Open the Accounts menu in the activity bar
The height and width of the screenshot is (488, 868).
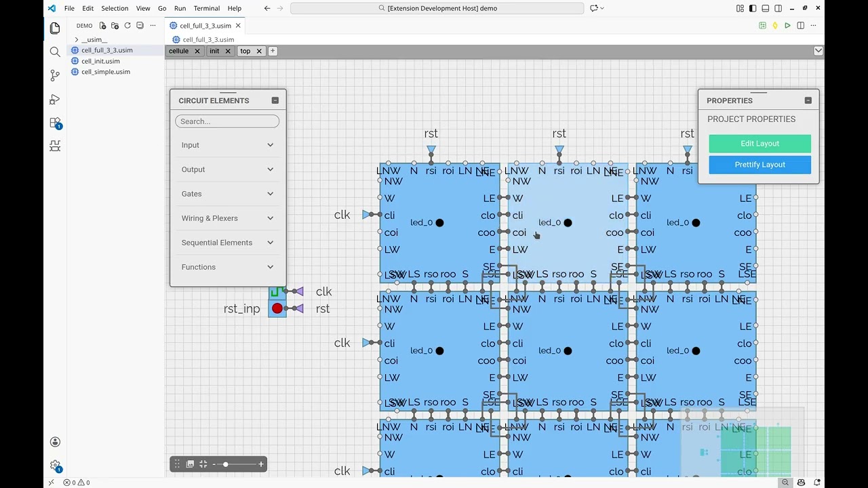(x=55, y=442)
